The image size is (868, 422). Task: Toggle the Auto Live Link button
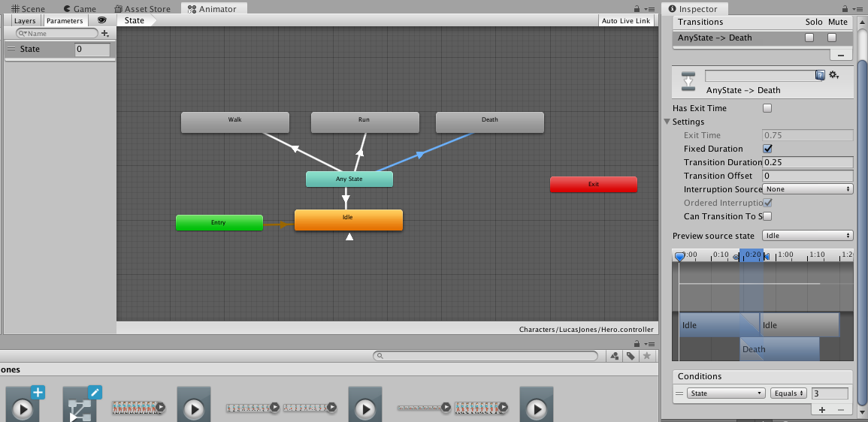626,20
